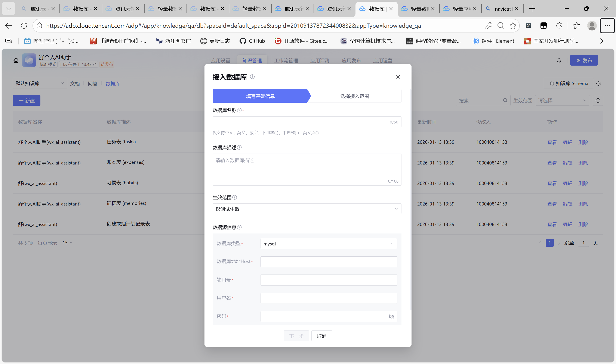Open the settings gear beside 知识库 Schema
The image size is (616, 364).
599,84
